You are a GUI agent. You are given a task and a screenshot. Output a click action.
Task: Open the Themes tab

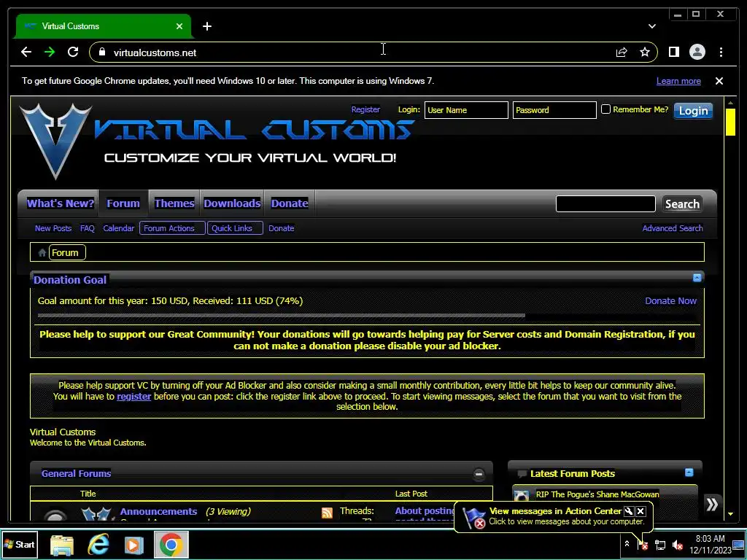pyautogui.click(x=174, y=203)
